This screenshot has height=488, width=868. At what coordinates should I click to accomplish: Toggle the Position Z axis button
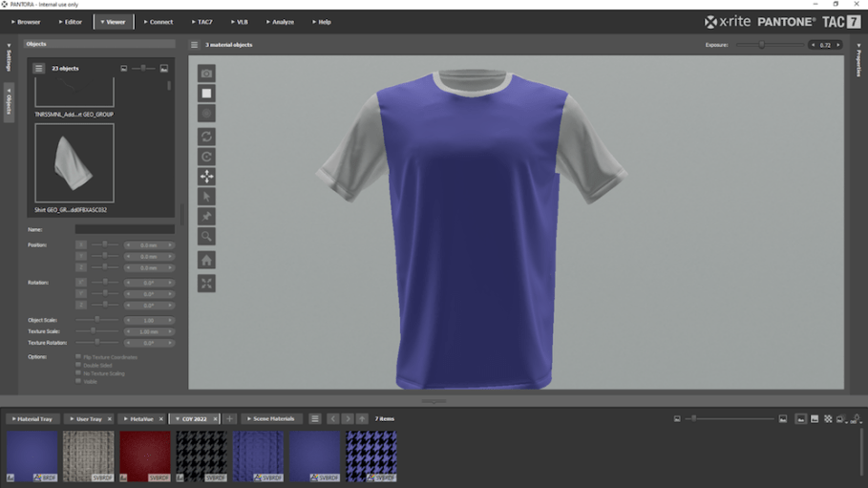(81, 267)
